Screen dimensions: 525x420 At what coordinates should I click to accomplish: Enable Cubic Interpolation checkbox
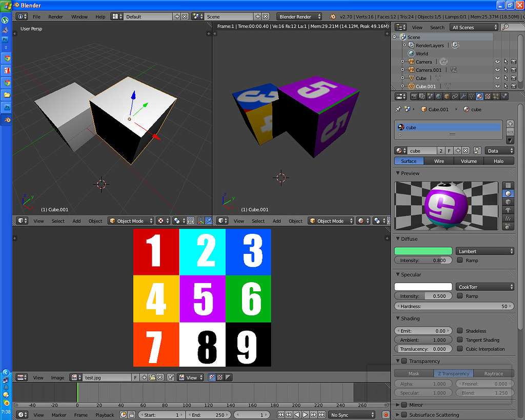[x=460, y=349]
